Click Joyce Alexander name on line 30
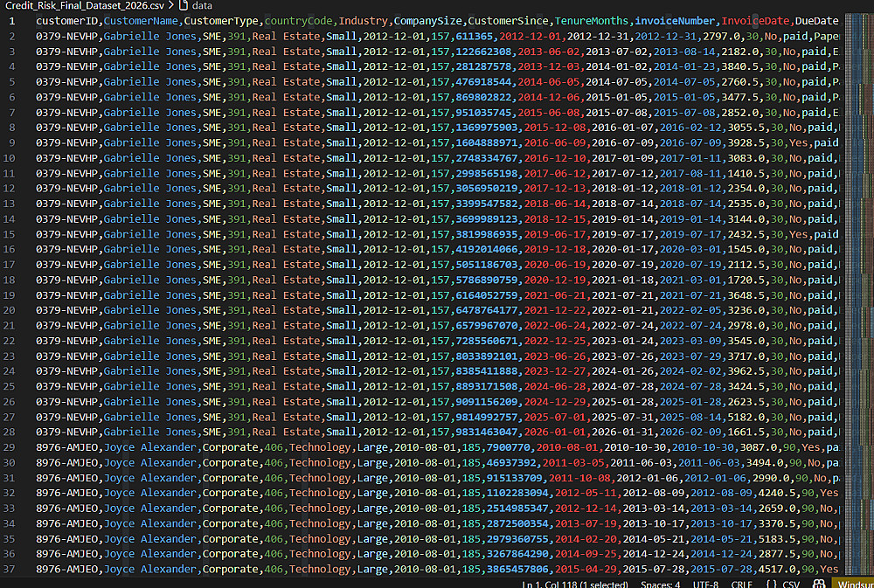Image resolution: width=874 pixels, height=588 pixels. (150, 462)
